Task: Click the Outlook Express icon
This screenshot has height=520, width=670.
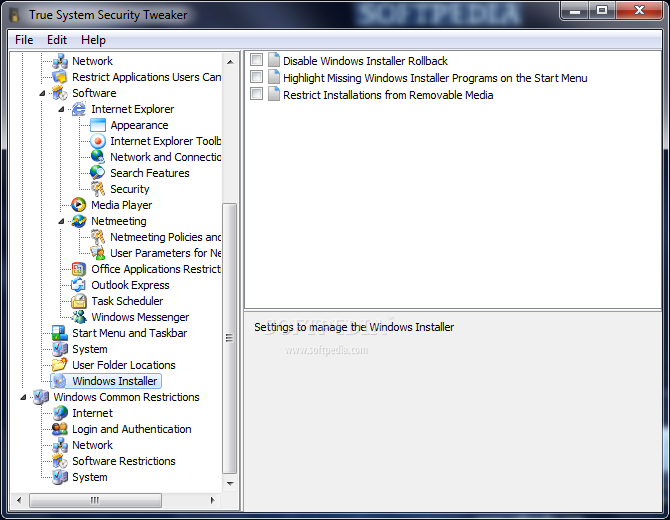Action: tap(79, 285)
